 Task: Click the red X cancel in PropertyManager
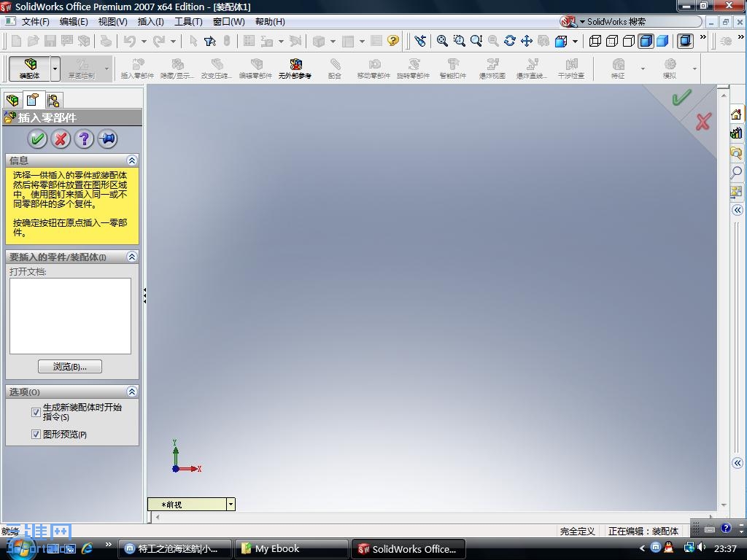pos(61,139)
